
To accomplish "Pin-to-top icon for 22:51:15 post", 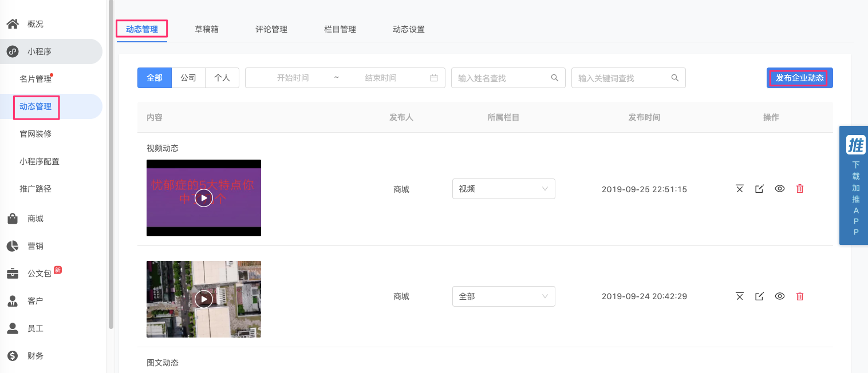I will [740, 189].
